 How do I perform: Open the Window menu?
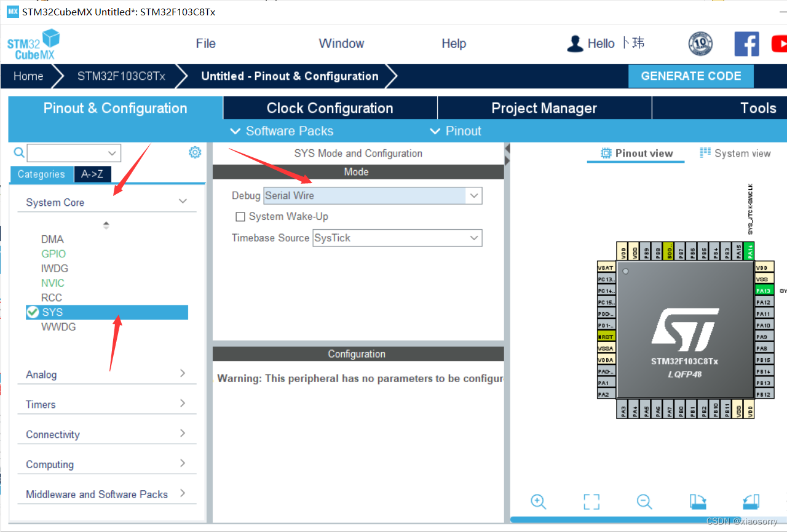click(x=341, y=44)
